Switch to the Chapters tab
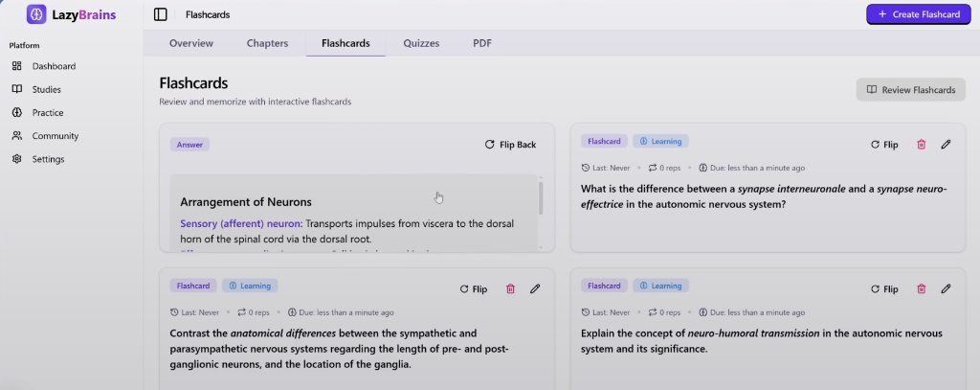This screenshot has width=980, height=390. [x=268, y=43]
